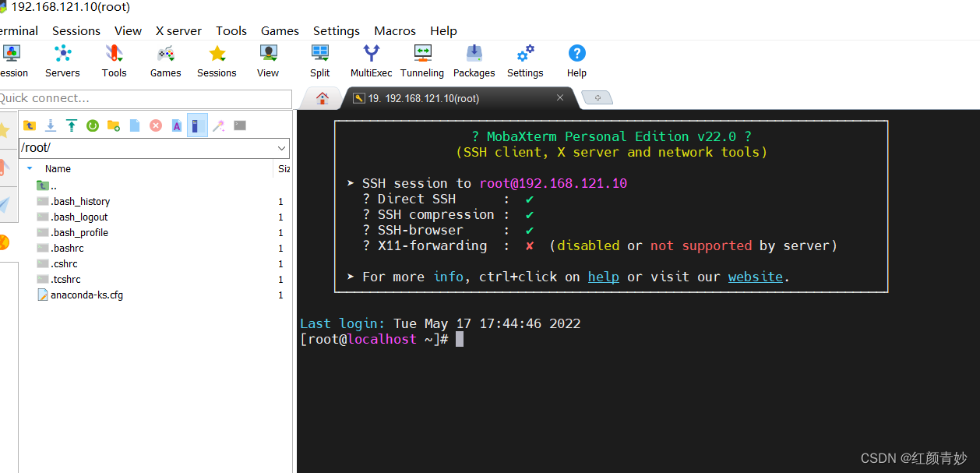Click the Quick connect input field
Screen dimensions: 980x473
point(145,98)
